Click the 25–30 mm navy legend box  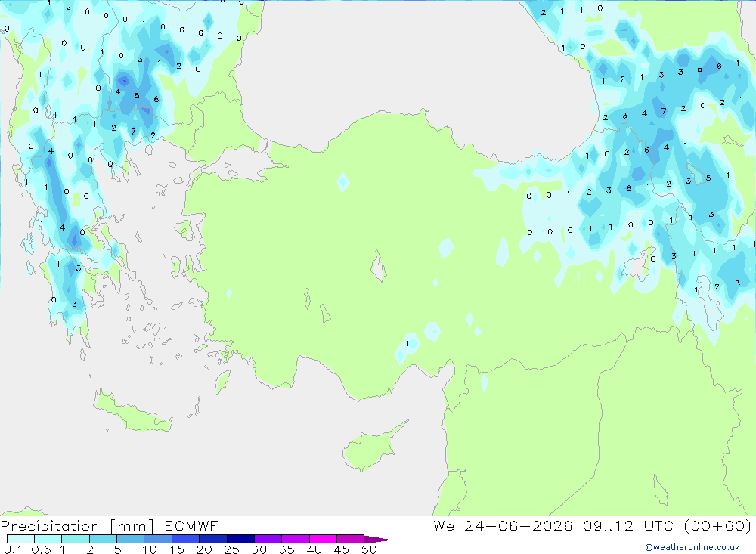(240, 539)
